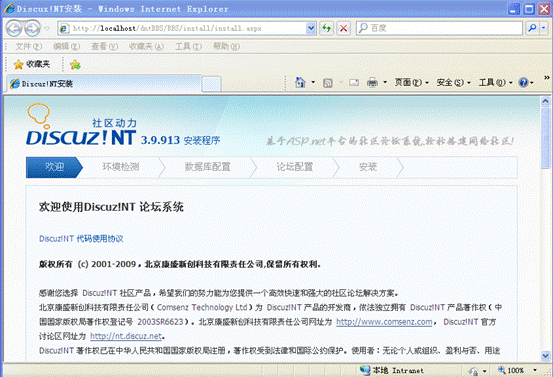Click the 安装 step tab

click(x=368, y=167)
